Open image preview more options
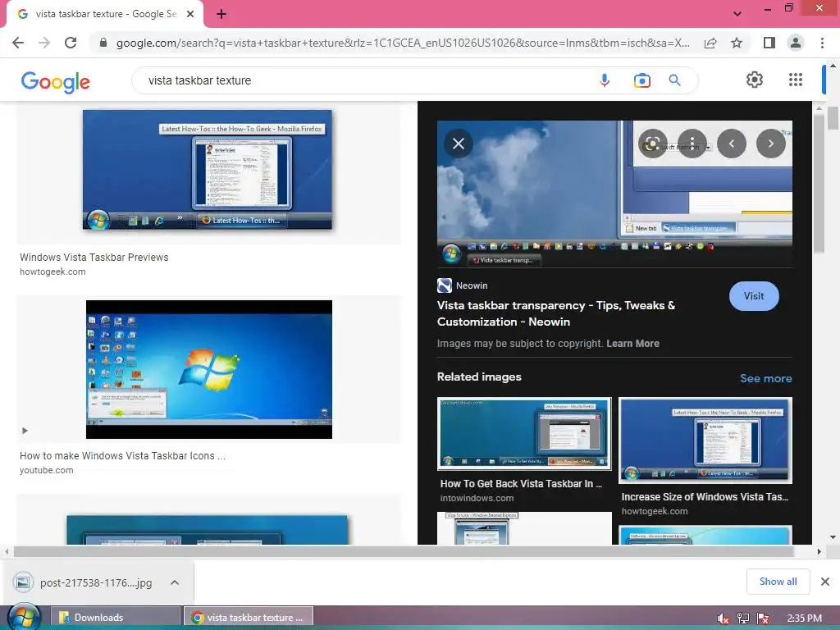 [692, 144]
